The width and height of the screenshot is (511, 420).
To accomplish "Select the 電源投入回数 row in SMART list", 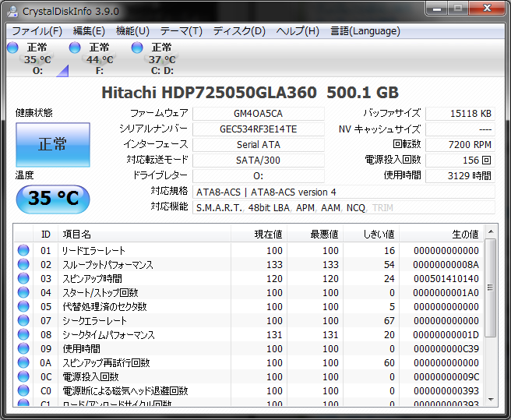I will click(x=248, y=376).
